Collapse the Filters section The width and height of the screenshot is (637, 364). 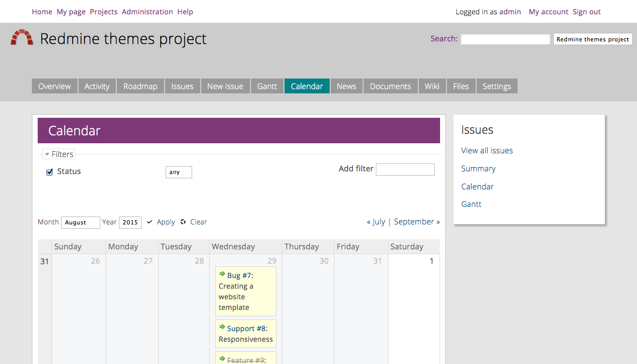59,154
